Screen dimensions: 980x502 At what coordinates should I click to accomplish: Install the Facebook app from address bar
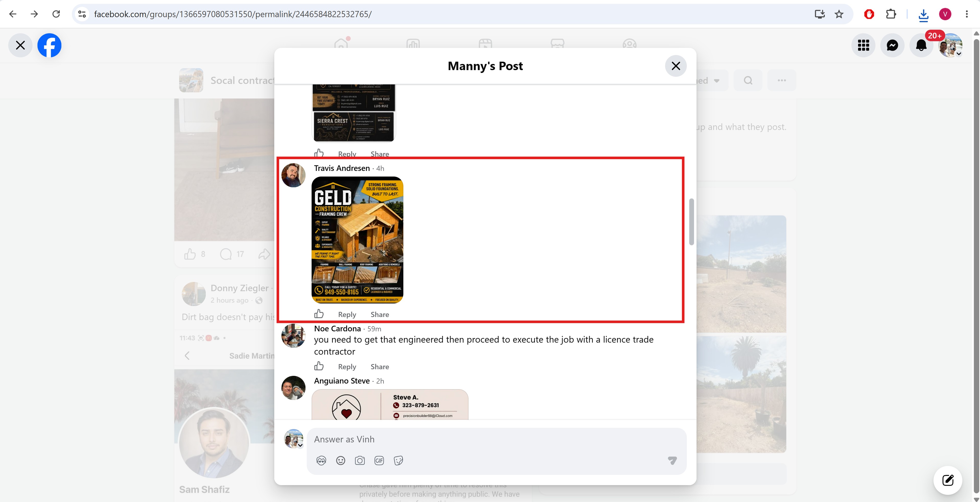pos(819,14)
